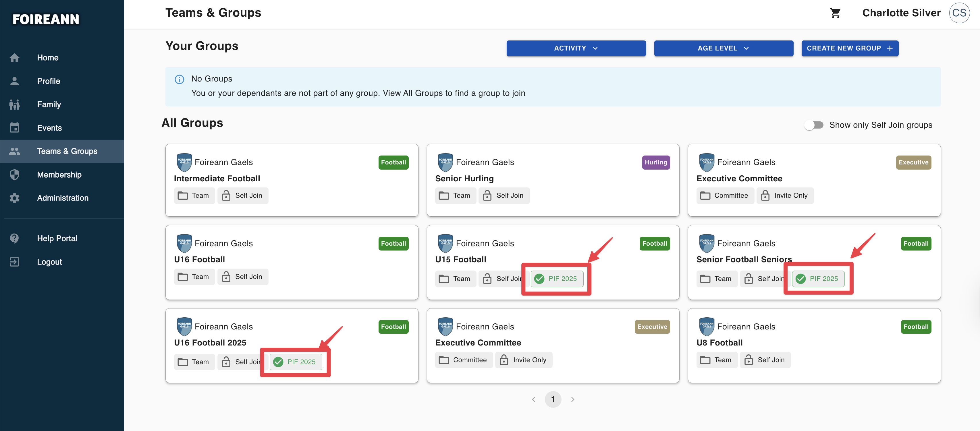Click the Administration gear icon

coord(14,198)
